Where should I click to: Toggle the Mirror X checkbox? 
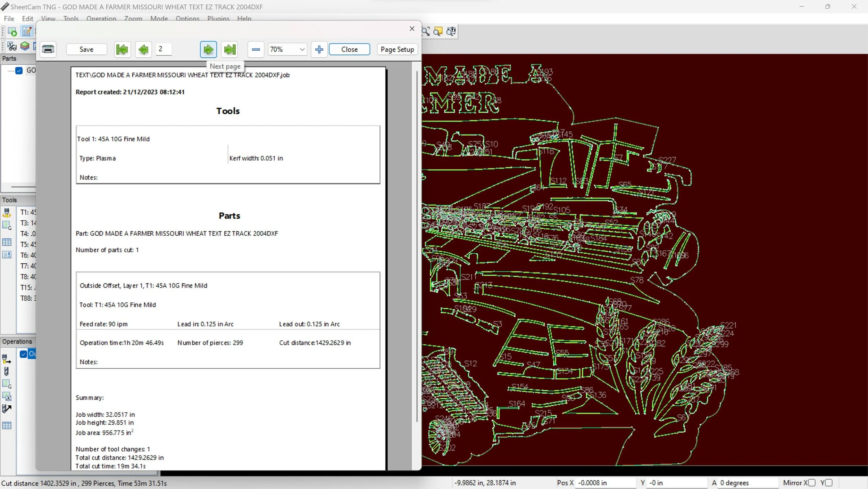point(812,483)
